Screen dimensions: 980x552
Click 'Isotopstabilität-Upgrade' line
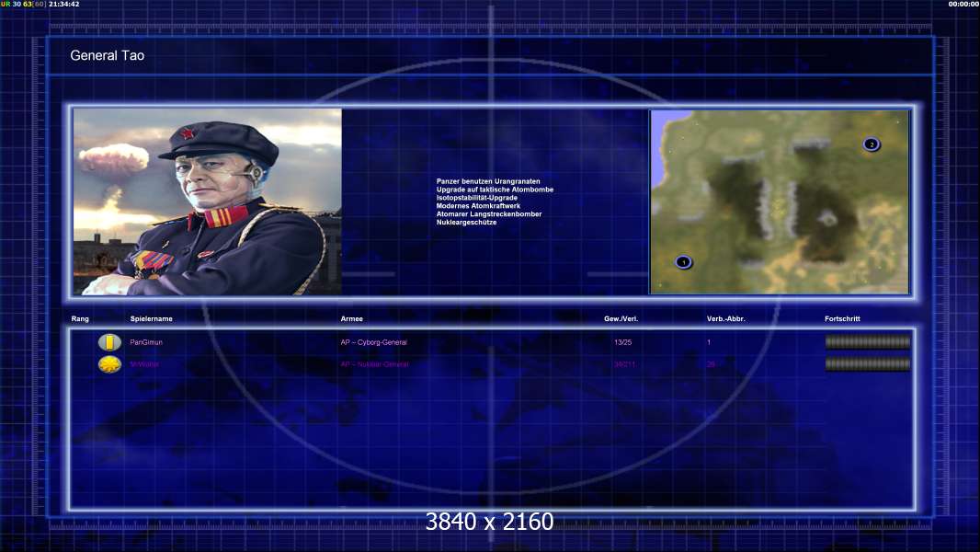coord(477,198)
